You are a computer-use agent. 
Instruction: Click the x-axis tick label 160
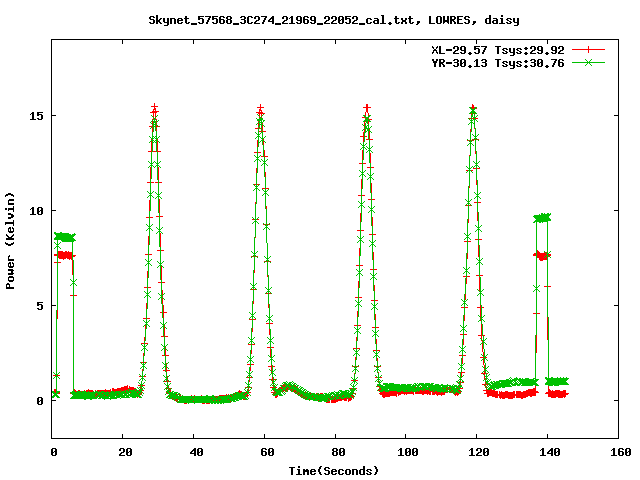[x=620, y=452]
